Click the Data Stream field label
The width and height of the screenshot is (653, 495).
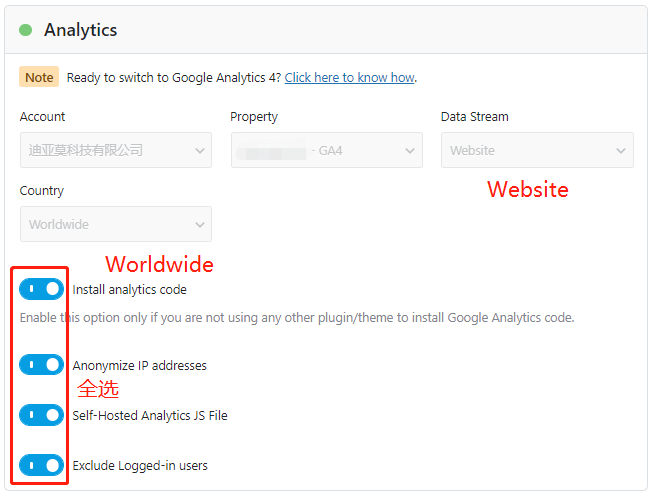pos(475,117)
